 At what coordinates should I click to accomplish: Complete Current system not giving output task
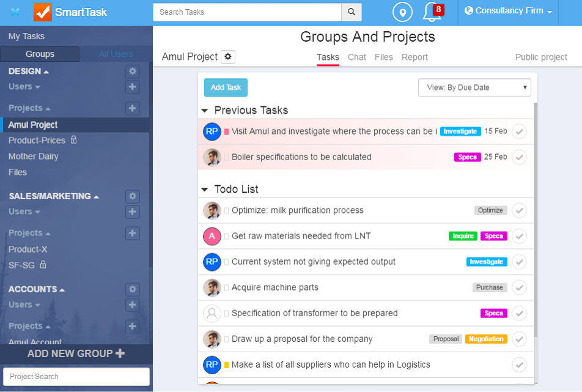(x=519, y=262)
